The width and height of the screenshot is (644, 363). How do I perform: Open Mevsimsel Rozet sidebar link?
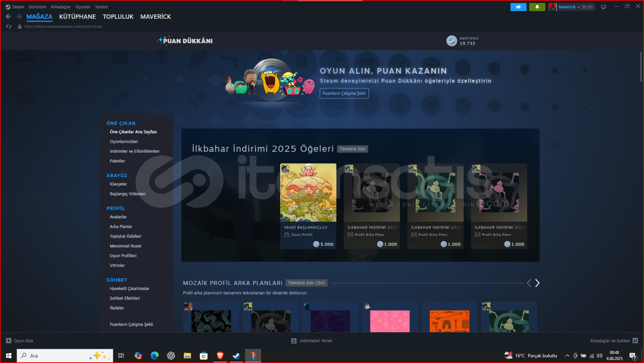[125, 246]
